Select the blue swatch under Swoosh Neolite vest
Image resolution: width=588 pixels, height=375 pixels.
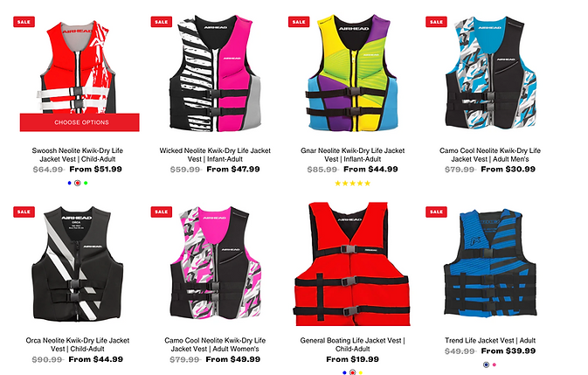click(69, 183)
